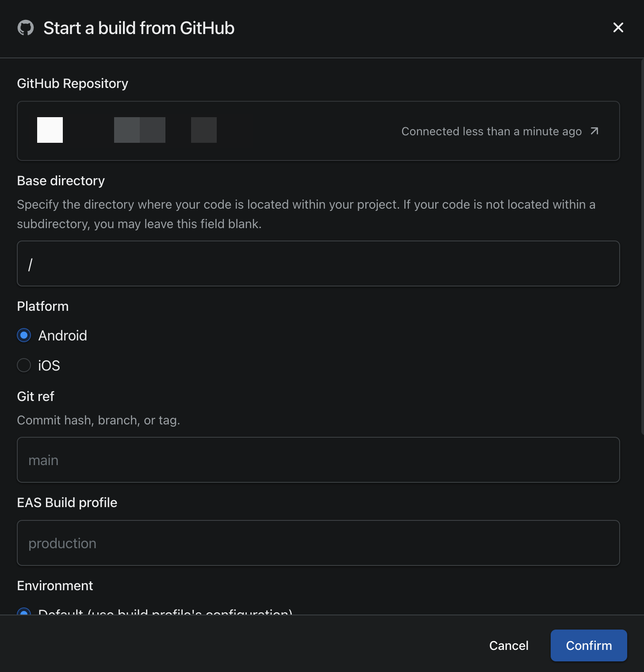Screen dimensions: 644x672
Task: Click the Platform section heading
Action: coord(42,306)
